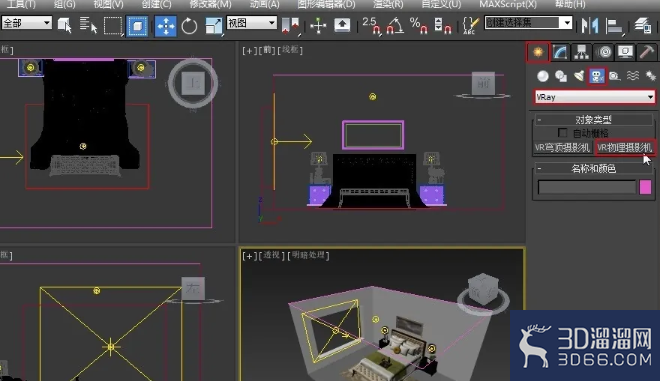Activate the Select and Scale tool
The width and height of the screenshot is (660, 381).
[213, 26]
